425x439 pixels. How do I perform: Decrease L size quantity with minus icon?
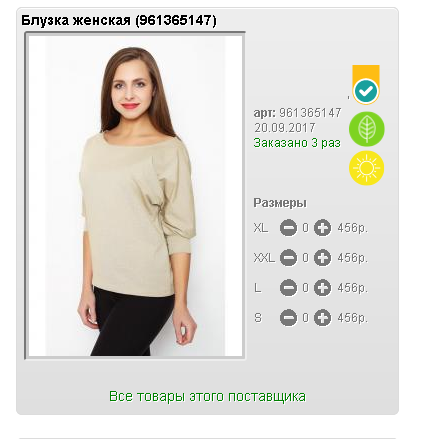pos(288,288)
